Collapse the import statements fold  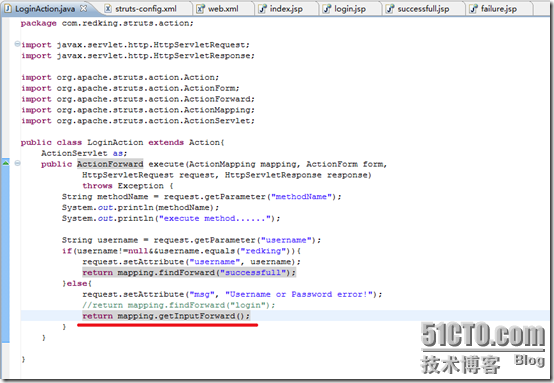[x=17, y=44]
